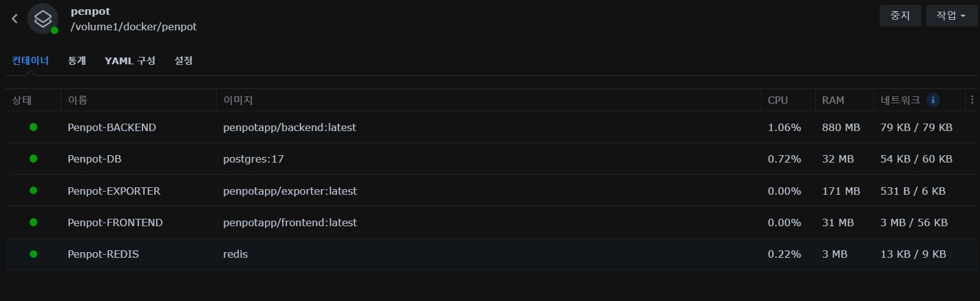Image resolution: width=980 pixels, height=301 pixels.
Task: Click Penpot-REDIS green status dot
Action: click(x=33, y=254)
